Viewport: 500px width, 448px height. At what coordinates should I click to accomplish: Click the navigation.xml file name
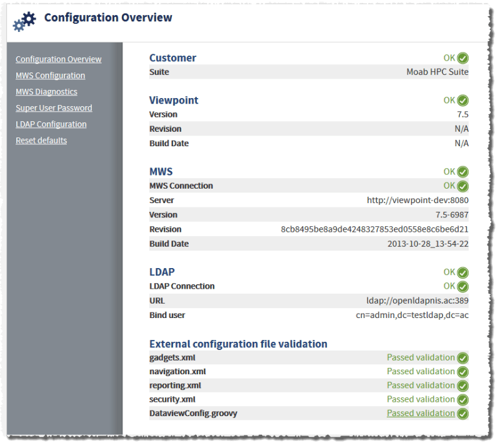click(x=177, y=372)
